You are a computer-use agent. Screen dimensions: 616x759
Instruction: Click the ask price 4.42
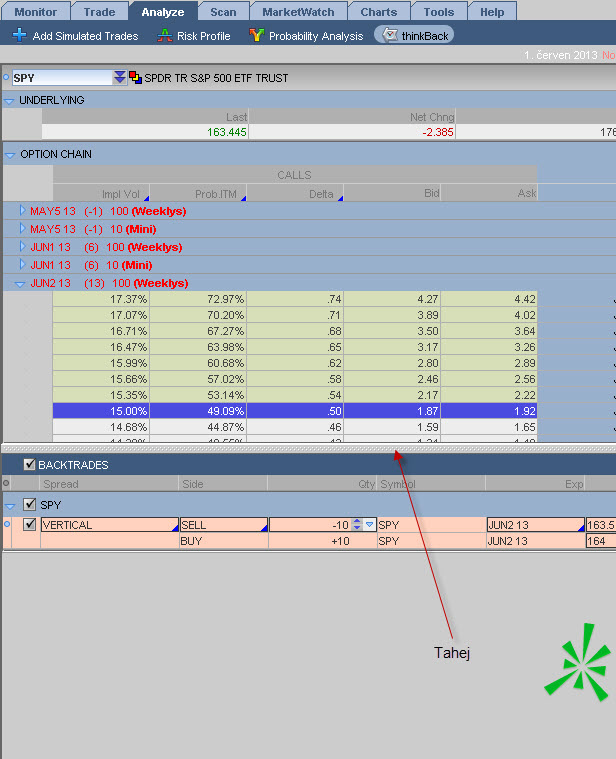(525, 299)
